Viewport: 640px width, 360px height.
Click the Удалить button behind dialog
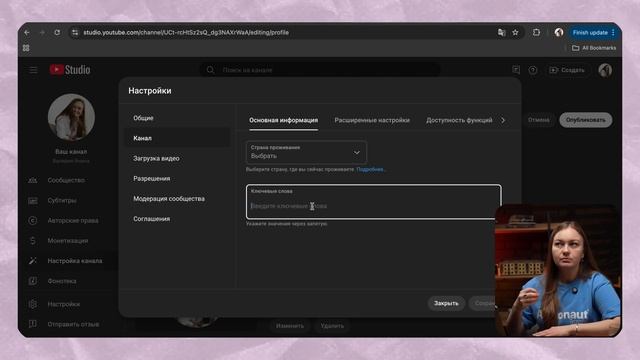[x=332, y=326]
